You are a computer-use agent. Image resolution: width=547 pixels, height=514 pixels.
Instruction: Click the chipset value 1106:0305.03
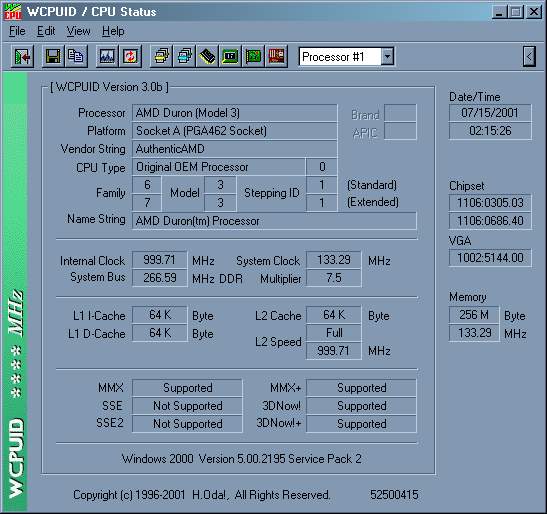tap(490, 203)
